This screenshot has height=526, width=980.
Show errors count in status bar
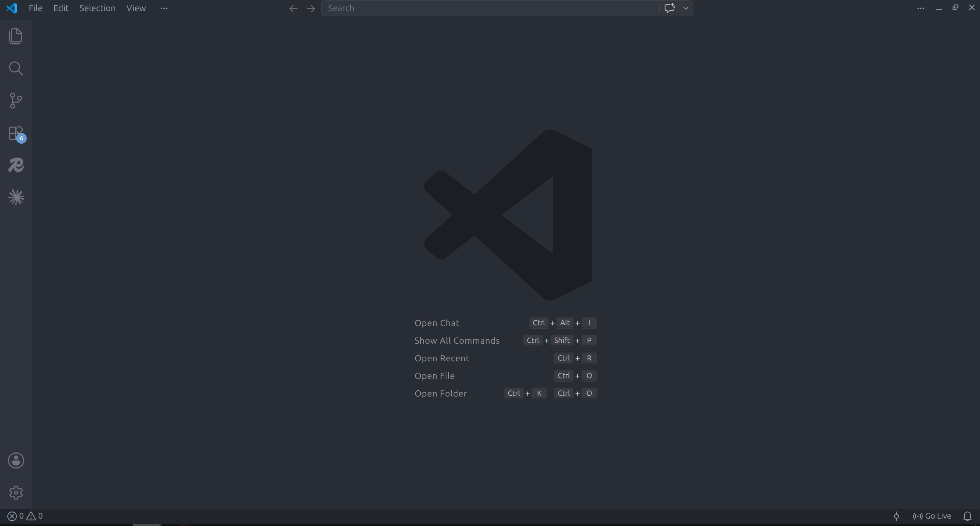[16, 516]
